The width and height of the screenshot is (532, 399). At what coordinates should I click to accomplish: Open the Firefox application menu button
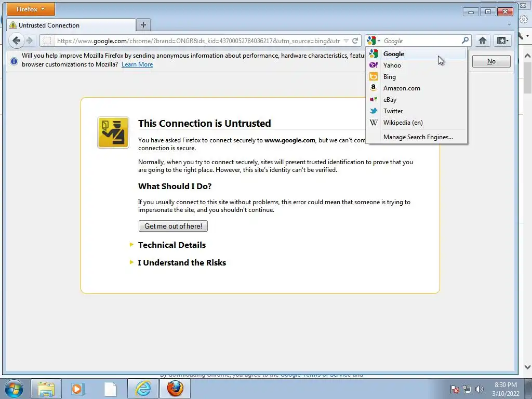click(31, 9)
